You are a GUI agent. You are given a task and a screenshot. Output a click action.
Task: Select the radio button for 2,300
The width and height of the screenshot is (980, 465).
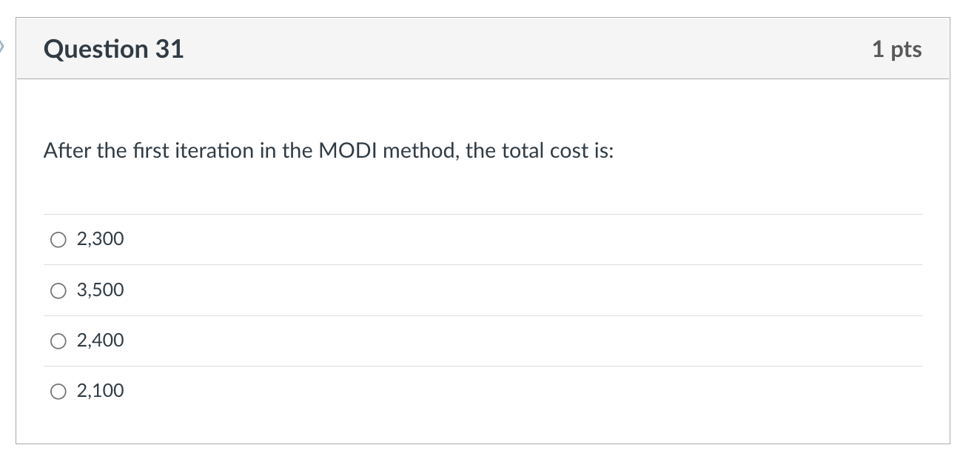tap(58, 238)
